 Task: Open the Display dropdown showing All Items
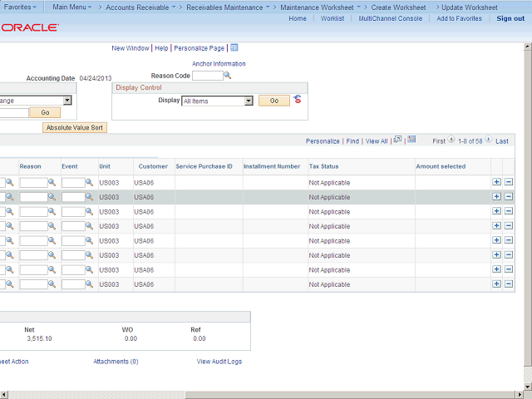point(217,101)
